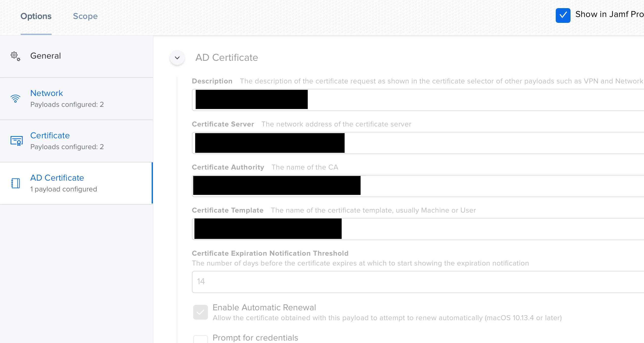Switch to the Scope tab
644x343 pixels.
pos(85,16)
